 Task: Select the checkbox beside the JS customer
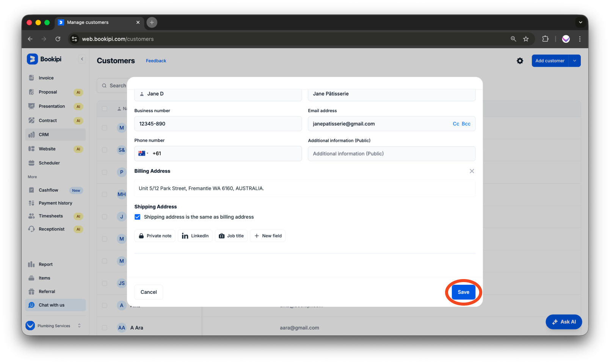tap(105, 283)
